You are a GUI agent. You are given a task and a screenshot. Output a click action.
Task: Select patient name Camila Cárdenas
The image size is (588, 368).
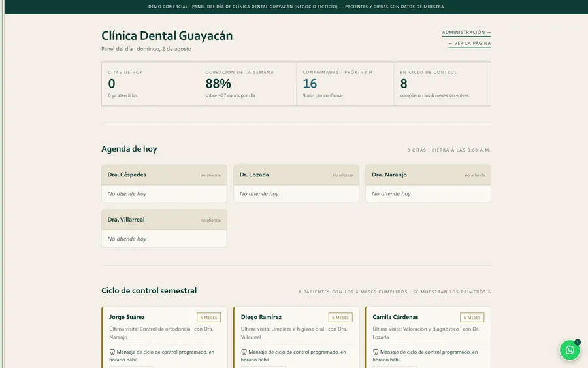coord(395,317)
